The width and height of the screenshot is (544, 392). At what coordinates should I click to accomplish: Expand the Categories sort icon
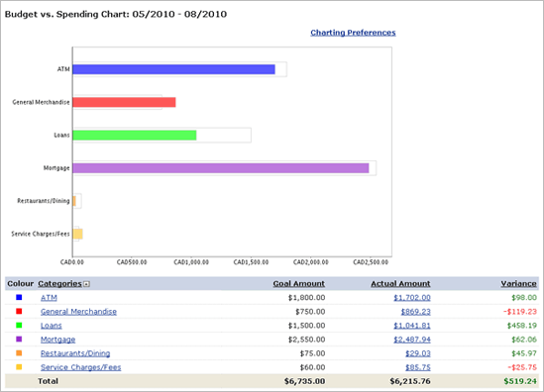click(x=86, y=284)
